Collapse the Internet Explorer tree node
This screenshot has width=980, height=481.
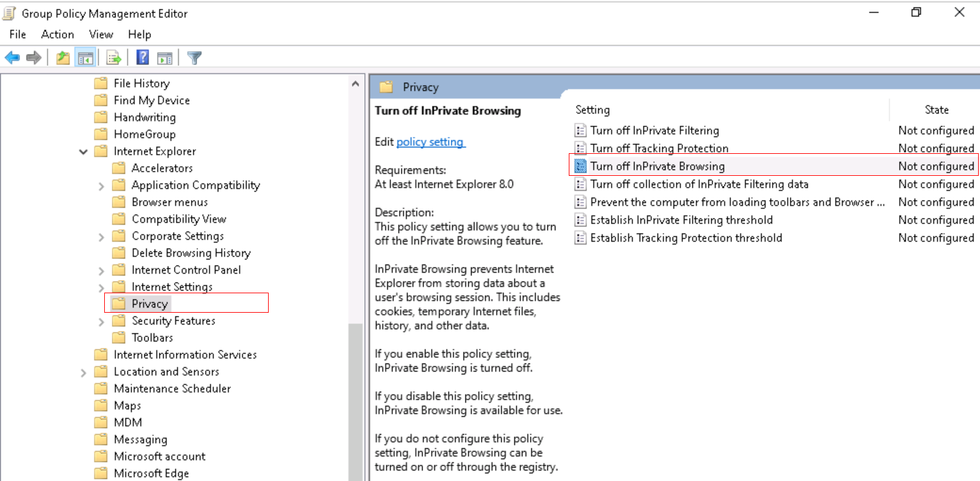point(83,151)
